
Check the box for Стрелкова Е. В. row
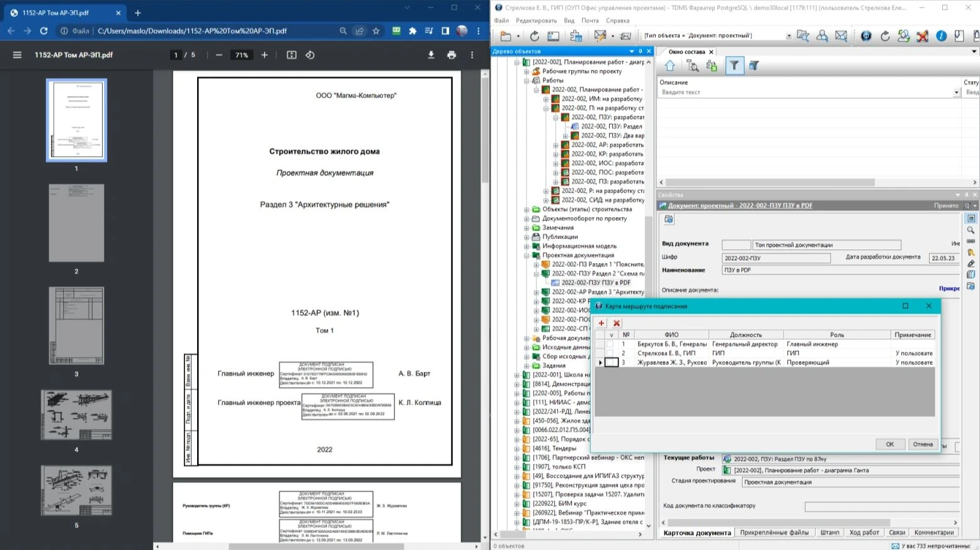(610, 353)
